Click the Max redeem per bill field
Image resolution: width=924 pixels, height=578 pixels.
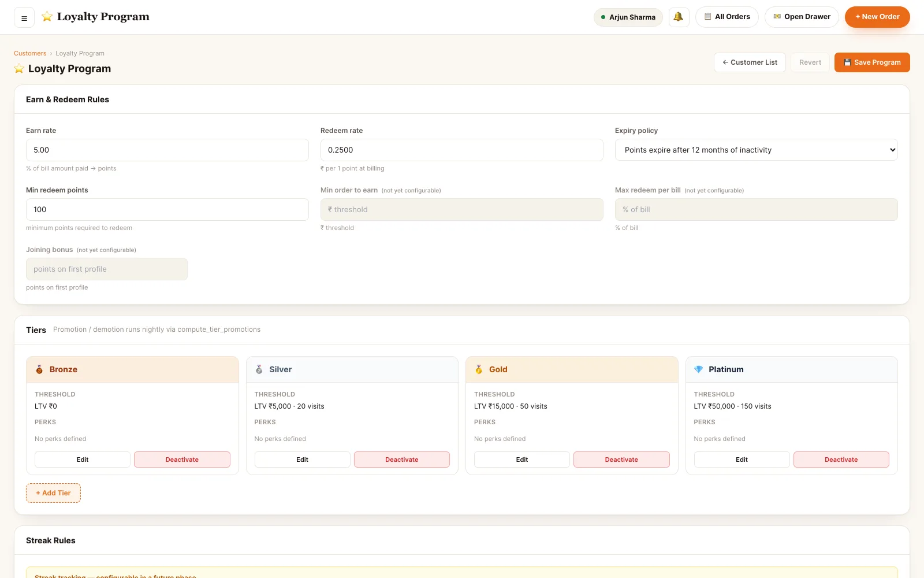click(x=757, y=209)
